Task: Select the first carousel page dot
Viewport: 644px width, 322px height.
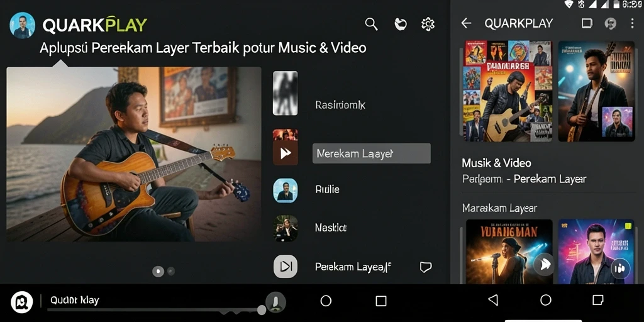Action: (x=158, y=271)
